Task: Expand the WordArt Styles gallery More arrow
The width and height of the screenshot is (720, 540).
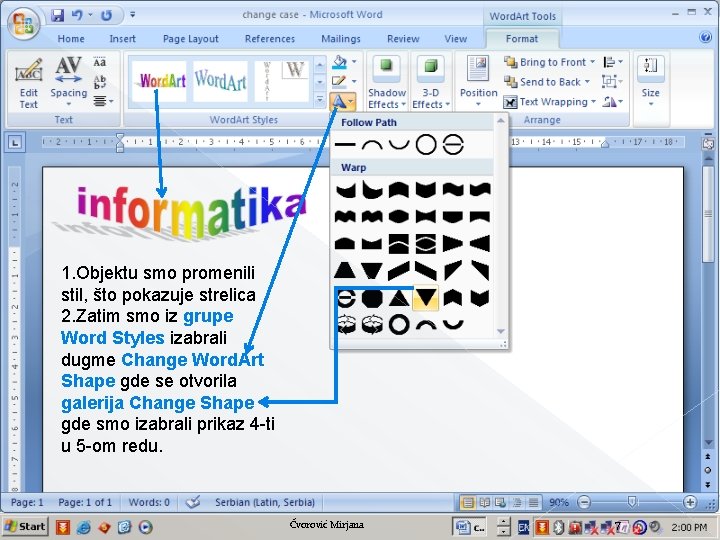Action: coord(320,99)
